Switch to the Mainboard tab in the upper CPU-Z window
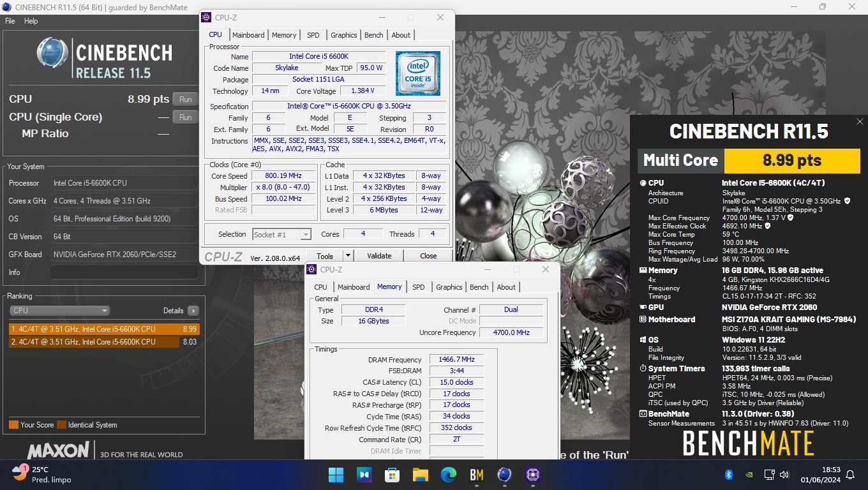868x490 pixels. tap(248, 35)
